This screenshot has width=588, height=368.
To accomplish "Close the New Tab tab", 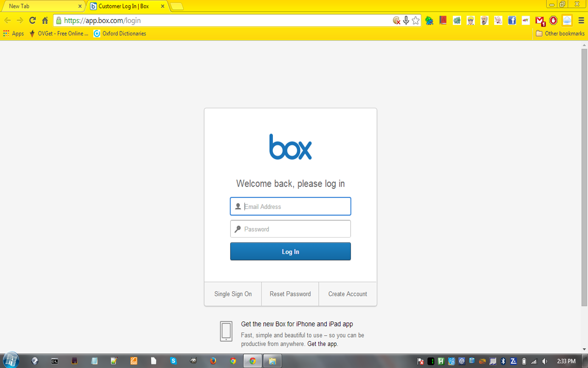I will [80, 6].
